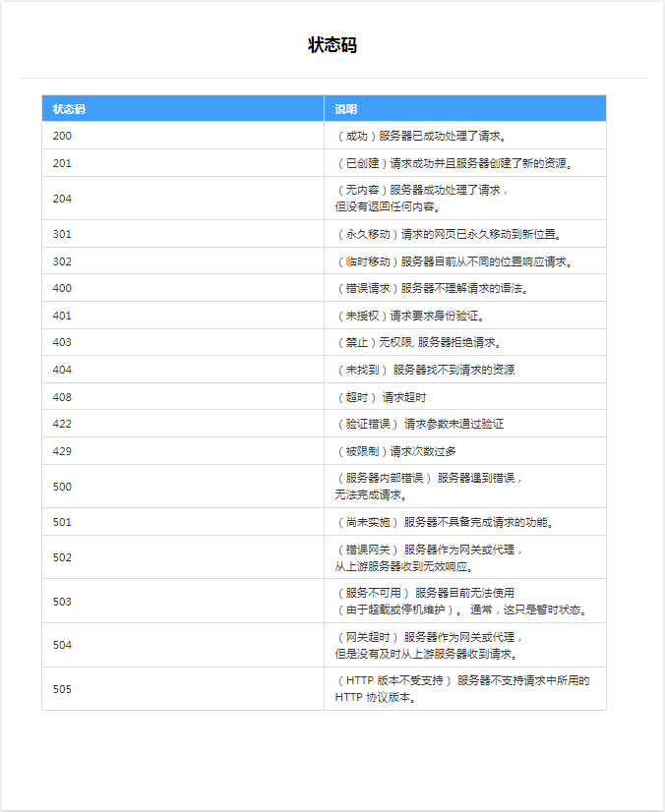Click status code 204 cell
Image resolution: width=665 pixels, height=812 pixels.
[183, 199]
